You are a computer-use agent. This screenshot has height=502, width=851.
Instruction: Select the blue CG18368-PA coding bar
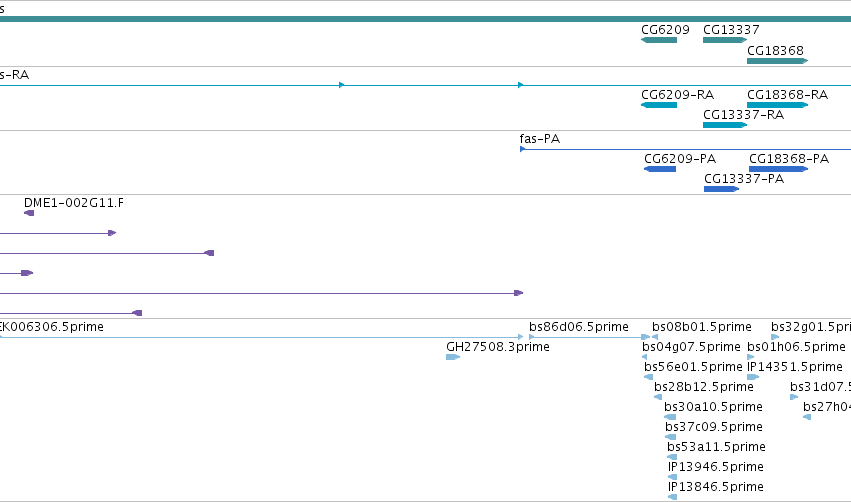[778, 169]
